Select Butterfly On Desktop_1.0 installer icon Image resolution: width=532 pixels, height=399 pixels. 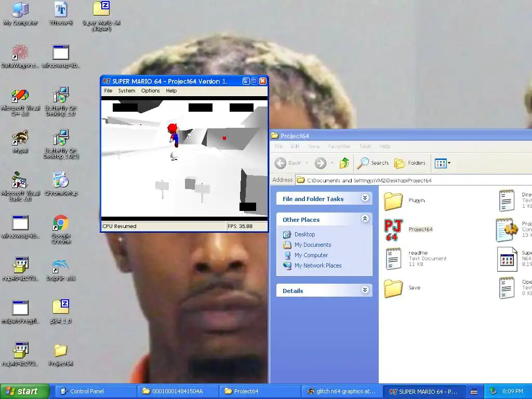pos(61,101)
